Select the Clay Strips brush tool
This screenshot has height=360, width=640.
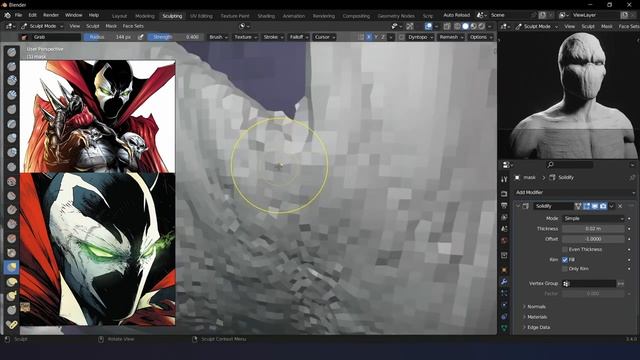(12, 95)
